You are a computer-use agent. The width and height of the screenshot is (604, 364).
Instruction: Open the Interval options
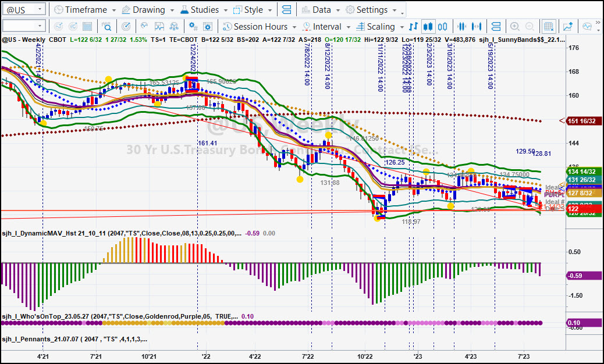click(x=322, y=27)
